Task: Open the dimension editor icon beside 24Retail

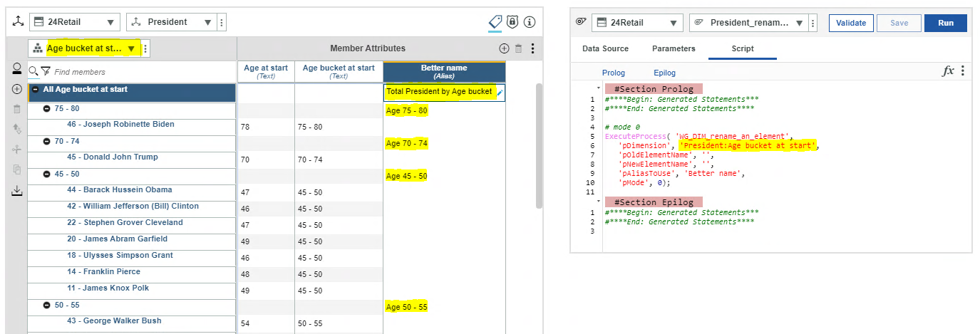Action: 17,22
